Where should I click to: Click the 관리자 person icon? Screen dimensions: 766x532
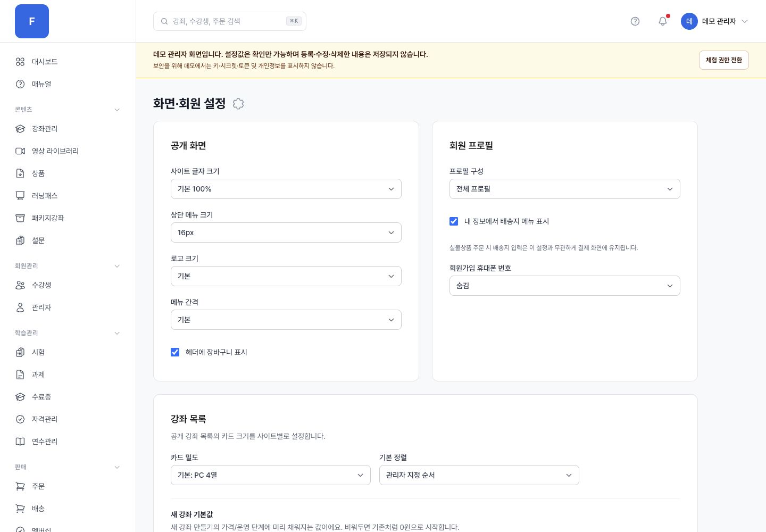[20, 307]
